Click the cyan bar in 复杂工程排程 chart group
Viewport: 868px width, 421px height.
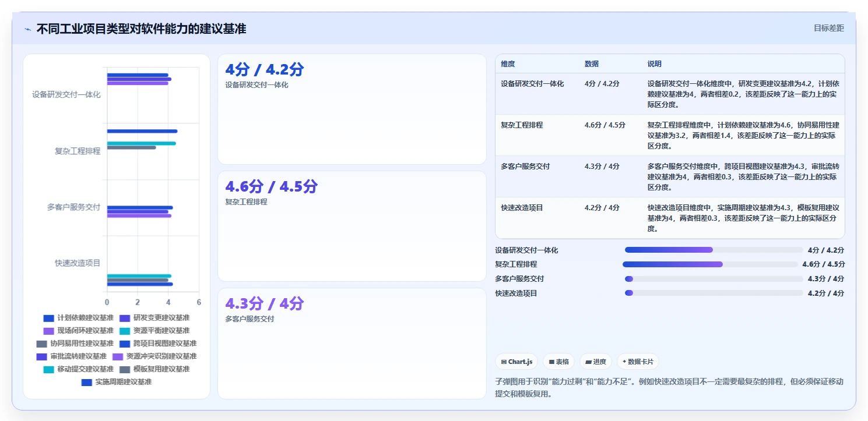(141, 143)
